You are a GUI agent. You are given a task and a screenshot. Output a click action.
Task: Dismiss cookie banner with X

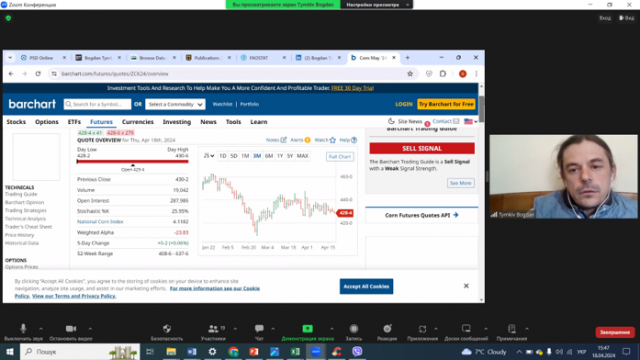[x=466, y=286]
